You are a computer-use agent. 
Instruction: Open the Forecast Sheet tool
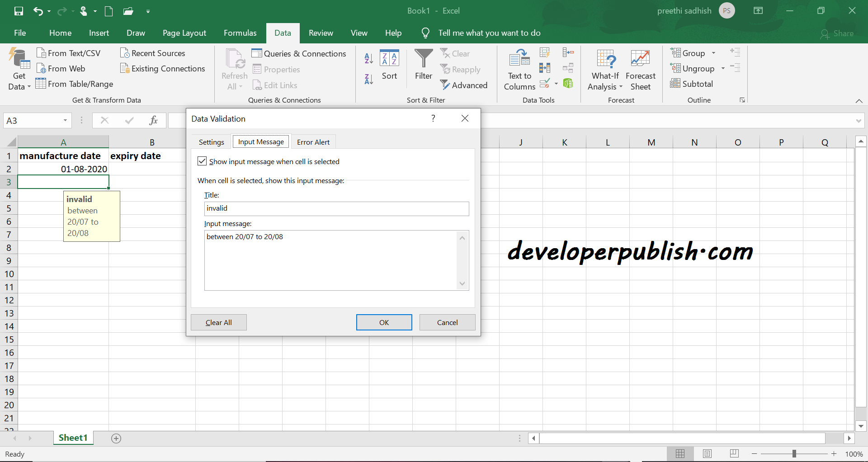click(640, 68)
